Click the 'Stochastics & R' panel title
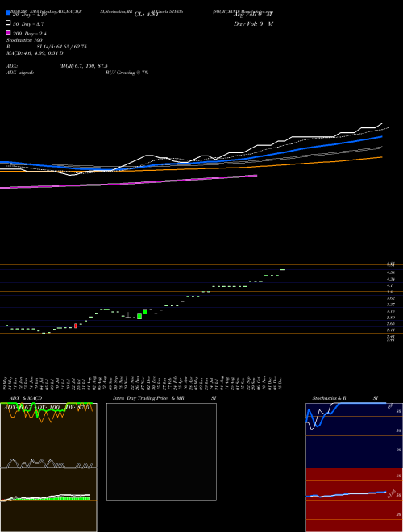The width and height of the screenshot is (403, 532). tap(329, 398)
